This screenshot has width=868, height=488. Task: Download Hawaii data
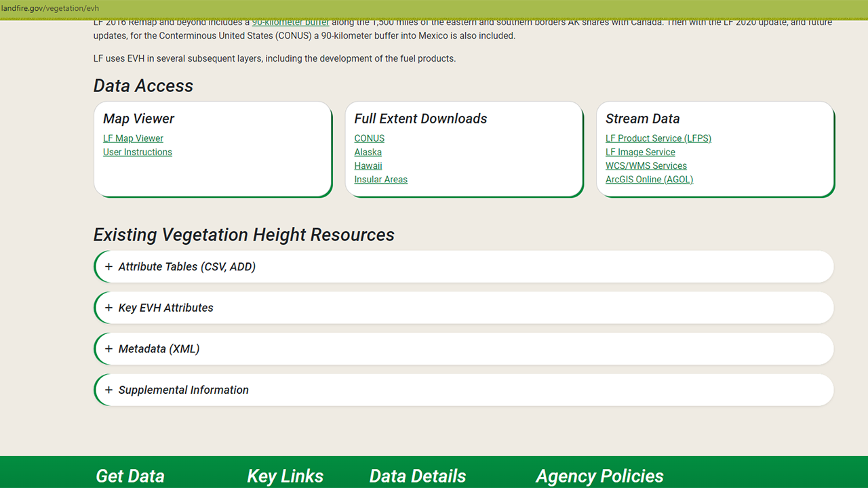click(x=368, y=165)
